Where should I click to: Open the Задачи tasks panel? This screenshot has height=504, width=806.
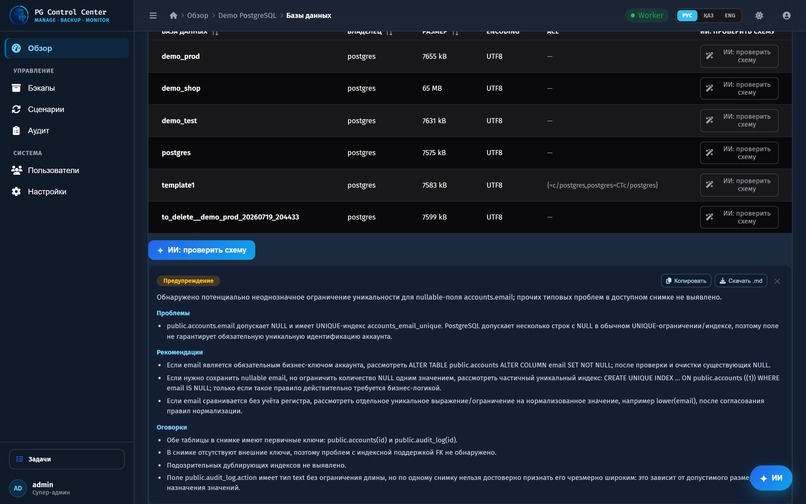(67, 459)
